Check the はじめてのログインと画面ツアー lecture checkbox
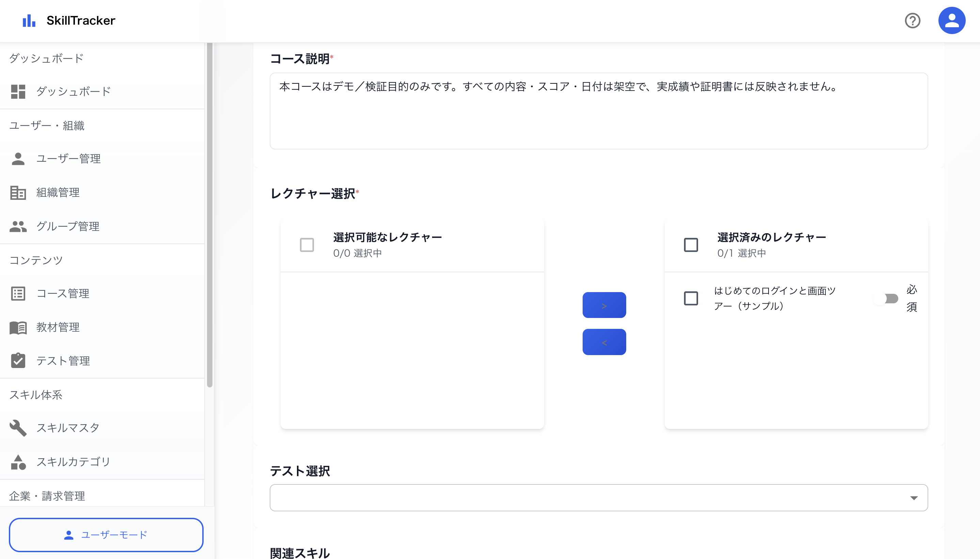980x559 pixels. click(x=691, y=298)
